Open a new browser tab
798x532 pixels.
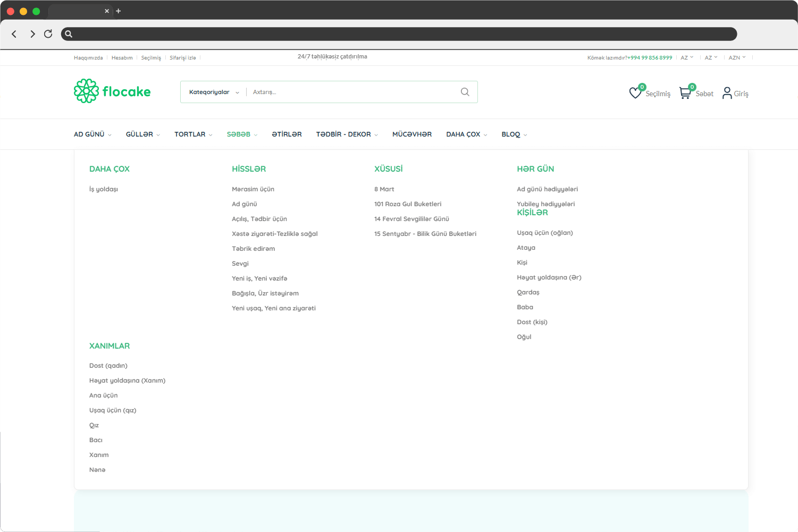(118, 11)
